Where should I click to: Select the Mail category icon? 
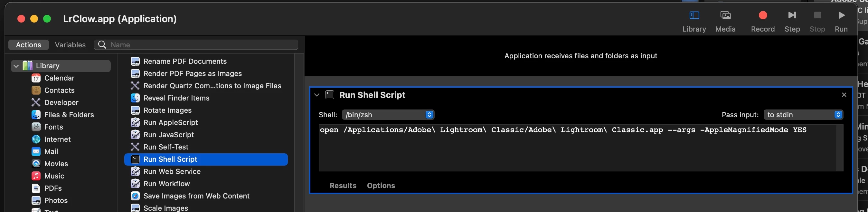36,152
